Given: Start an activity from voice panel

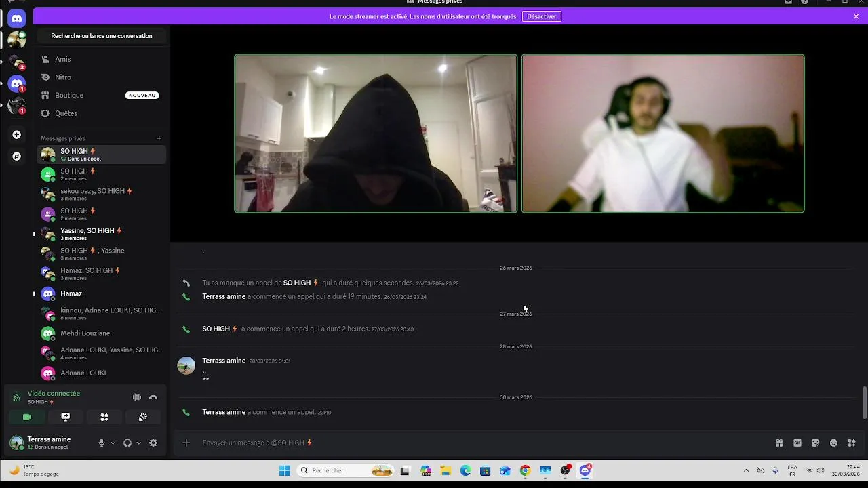Looking at the screenshot, I should (104, 417).
